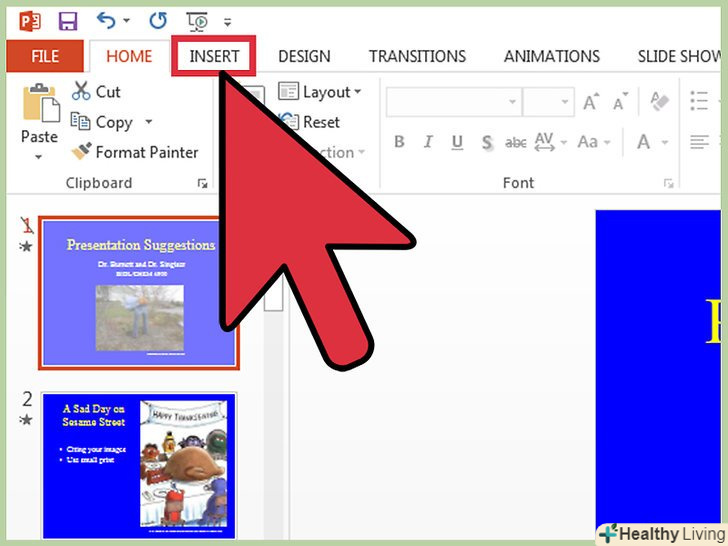The image size is (728, 546).
Task: Click the animation star under slide 1
Action: [x=26, y=246]
